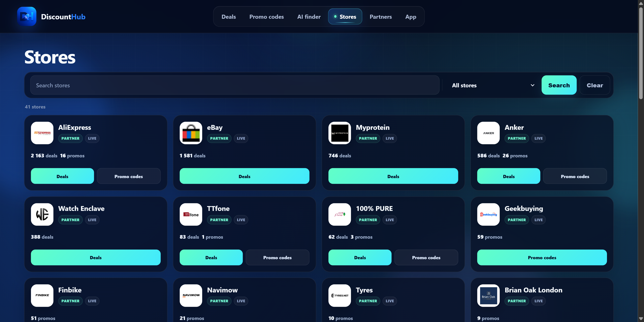
Task: Open the Partners nav tab
Action: [x=381, y=17]
